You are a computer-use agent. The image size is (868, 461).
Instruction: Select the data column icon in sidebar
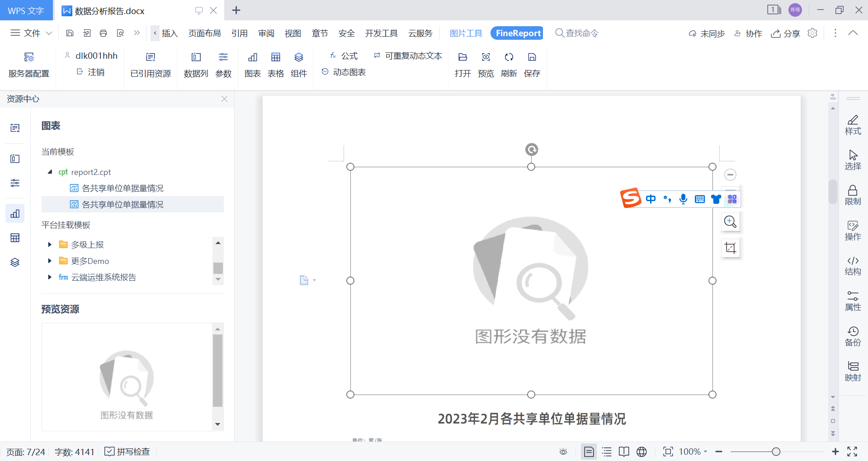(x=15, y=158)
